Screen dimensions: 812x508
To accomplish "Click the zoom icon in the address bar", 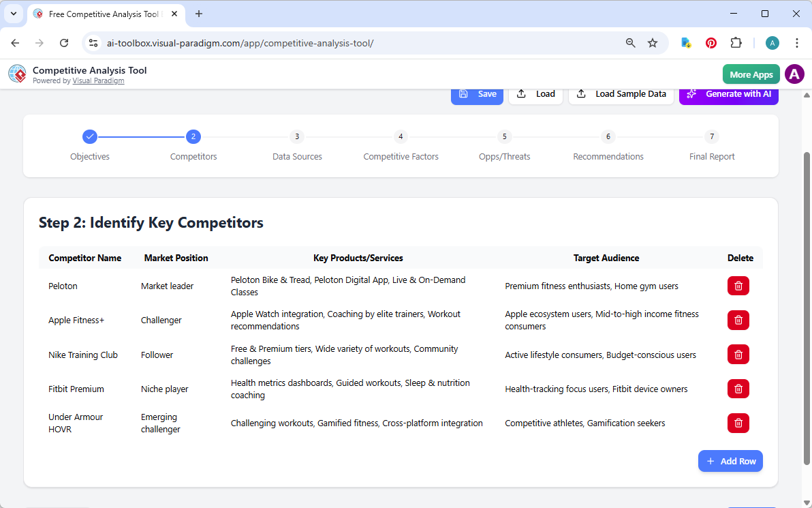I will pos(630,42).
